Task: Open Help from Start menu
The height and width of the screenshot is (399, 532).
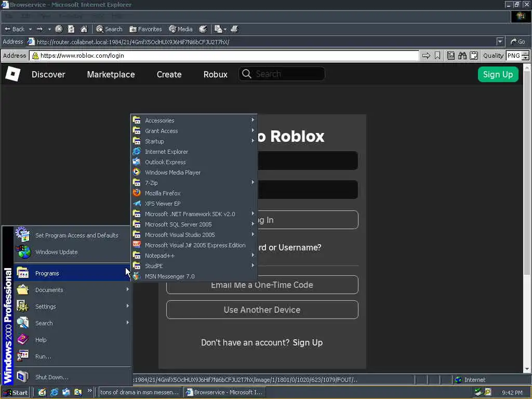Action: [72, 340]
